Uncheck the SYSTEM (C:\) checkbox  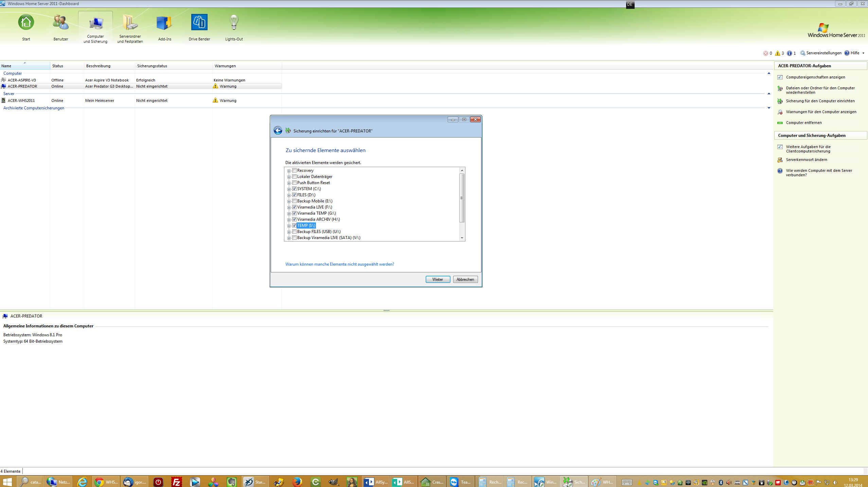pyautogui.click(x=294, y=188)
